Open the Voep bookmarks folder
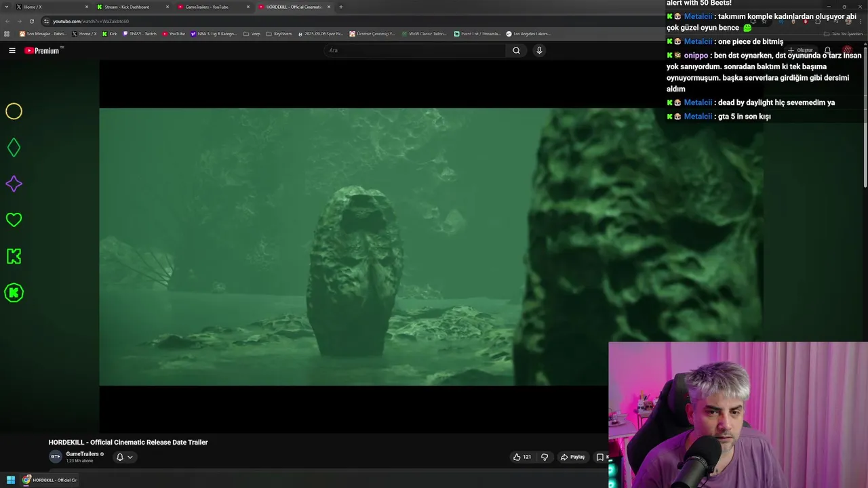This screenshot has width=868, height=488. pyautogui.click(x=252, y=34)
